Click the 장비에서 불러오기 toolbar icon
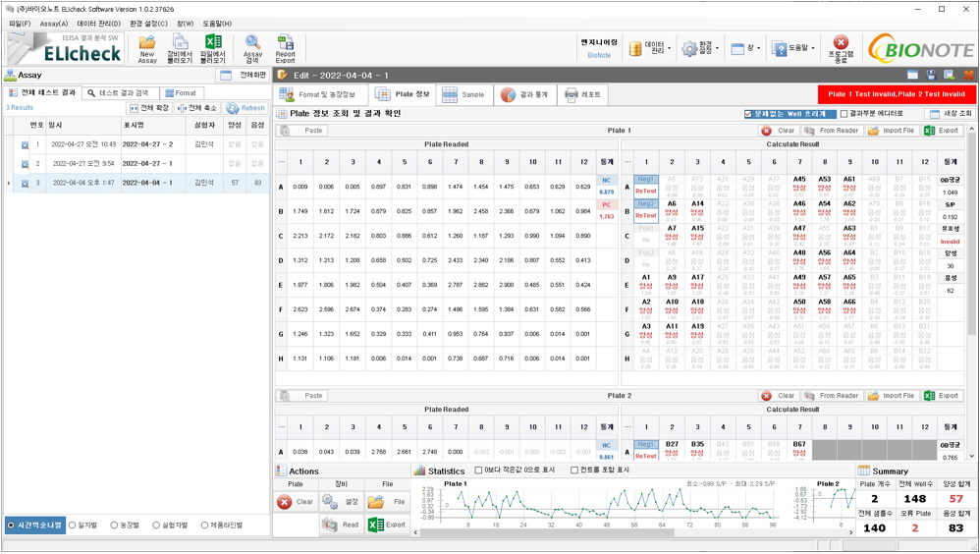Viewport: 980px width, 554px height. (180, 48)
